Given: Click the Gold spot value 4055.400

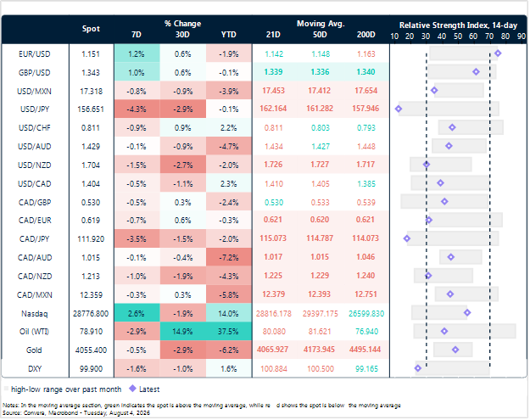Looking at the screenshot, I should tap(92, 350).
